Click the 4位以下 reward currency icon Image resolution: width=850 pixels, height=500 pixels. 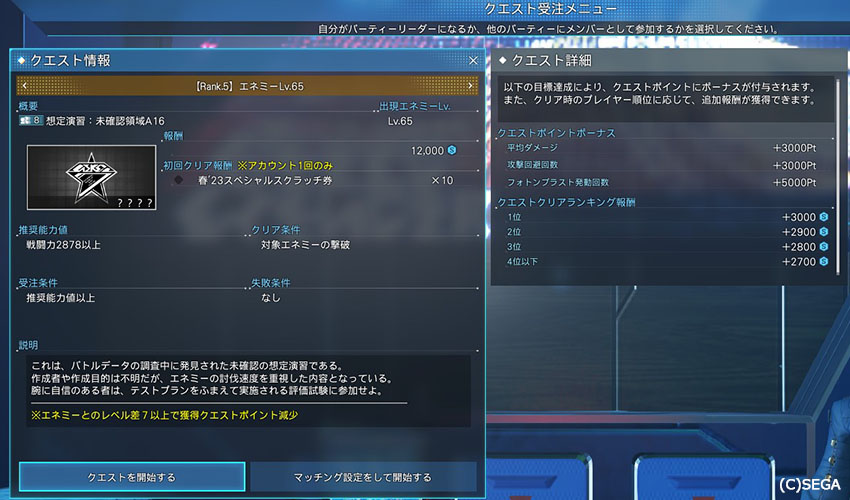[x=824, y=261]
